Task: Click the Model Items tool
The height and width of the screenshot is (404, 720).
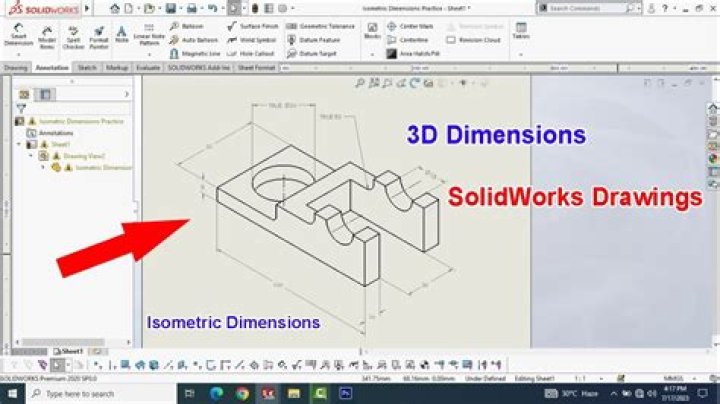Action: [x=46, y=36]
